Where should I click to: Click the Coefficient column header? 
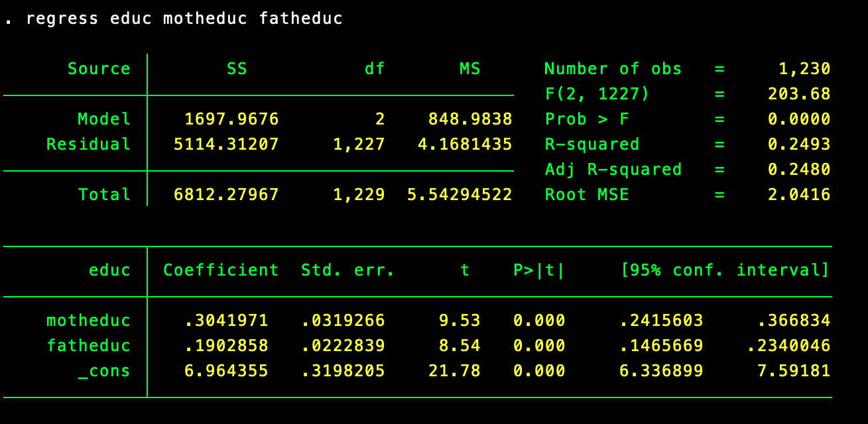tap(220, 270)
